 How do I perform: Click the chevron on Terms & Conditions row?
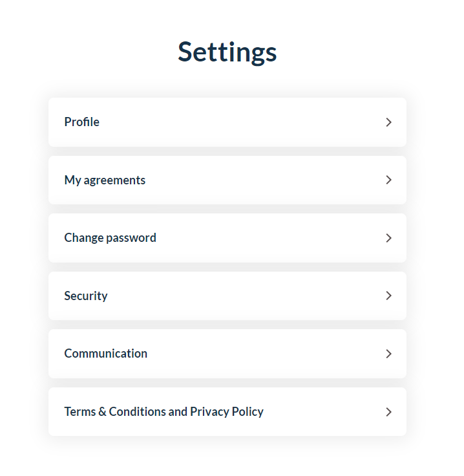[x=388, y=412]
